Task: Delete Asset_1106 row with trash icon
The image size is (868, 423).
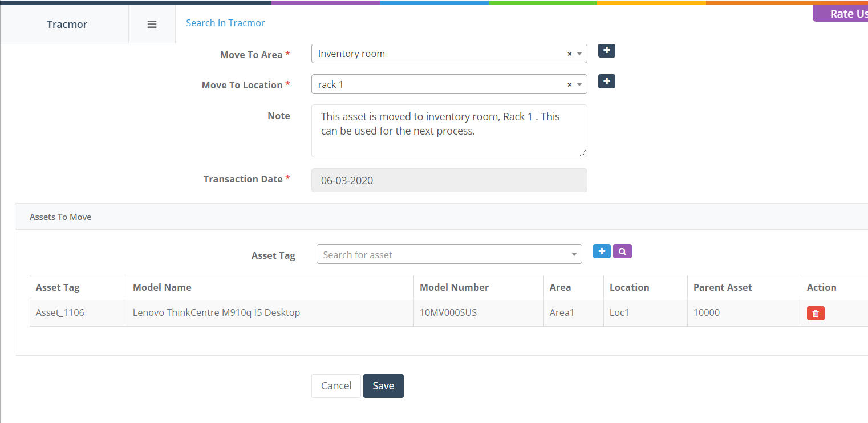Action: pyautogui.click(x=816, y=313)
